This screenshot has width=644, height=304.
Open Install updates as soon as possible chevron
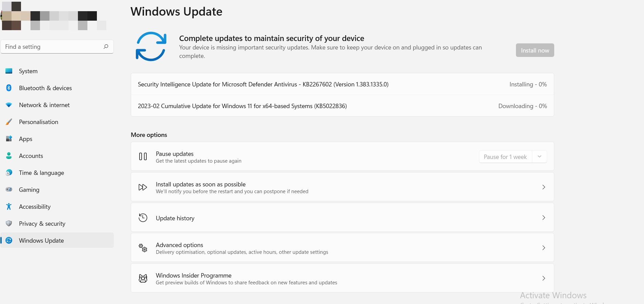pyautogui.click(x=544, y=187)
